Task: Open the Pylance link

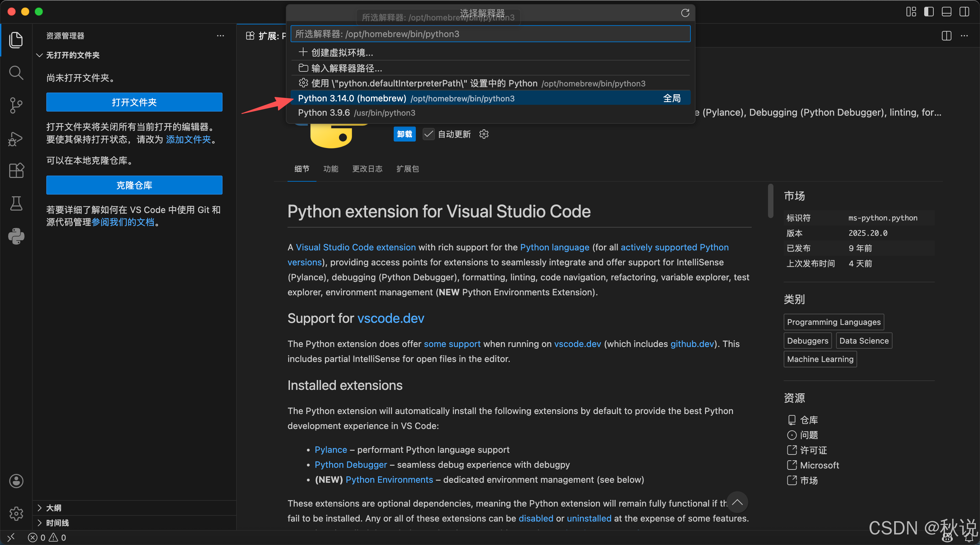Action: (x=330, y=449)
